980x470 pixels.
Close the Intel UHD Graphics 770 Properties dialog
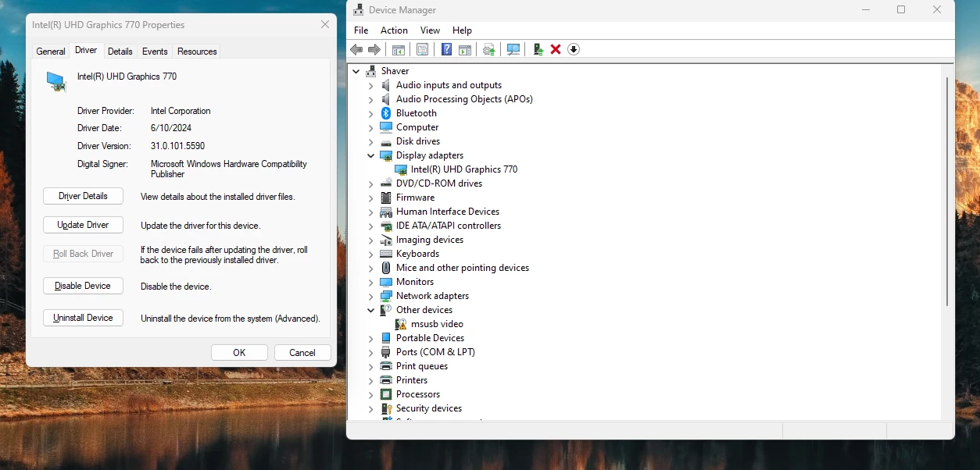(x=325, y=25)
